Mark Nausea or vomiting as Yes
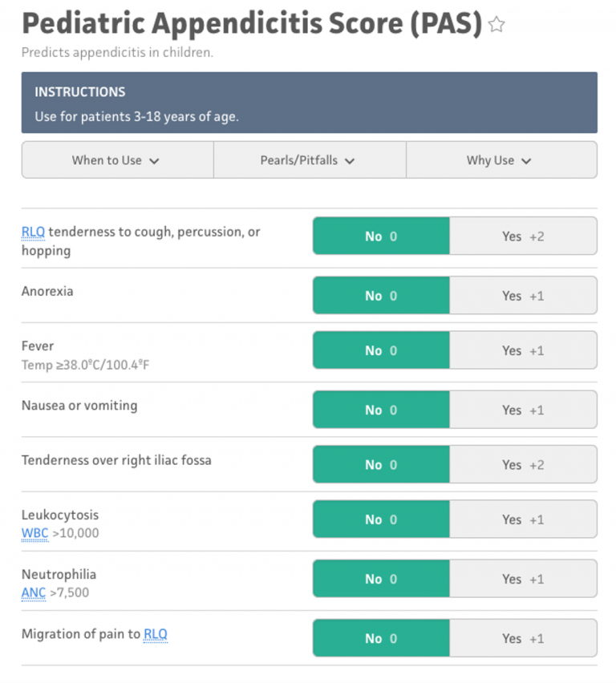This screenshot has width=616, height=683. coord(523,410)
